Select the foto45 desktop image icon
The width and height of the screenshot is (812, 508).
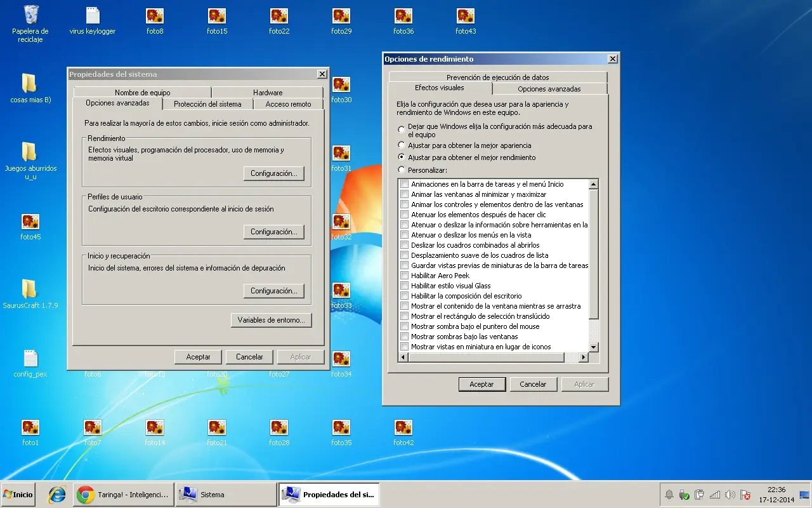(30, 222)
